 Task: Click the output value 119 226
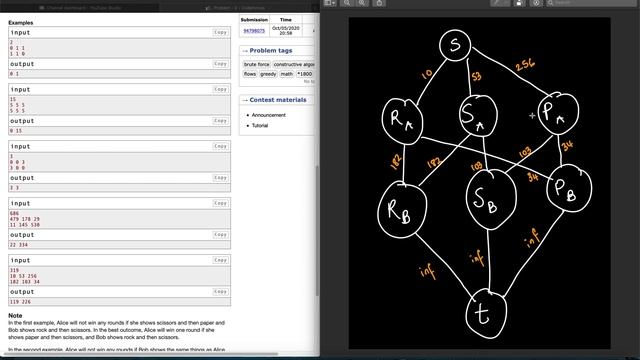click(x=20, y=302)
